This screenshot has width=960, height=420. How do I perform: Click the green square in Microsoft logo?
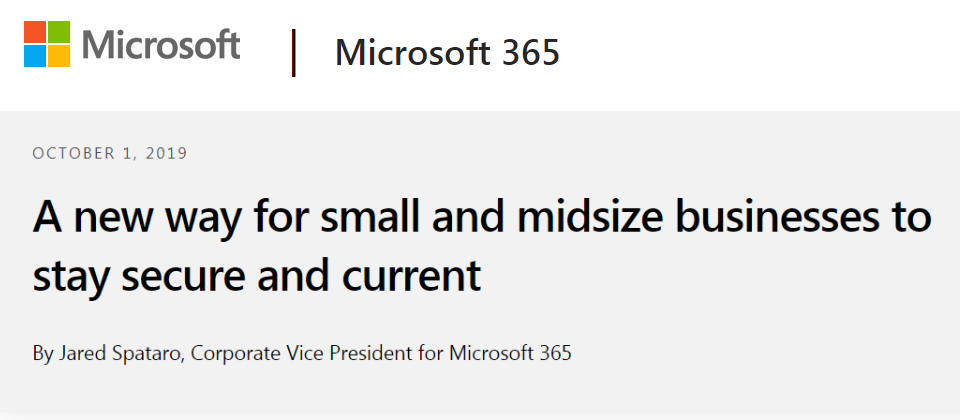point(59,32)
